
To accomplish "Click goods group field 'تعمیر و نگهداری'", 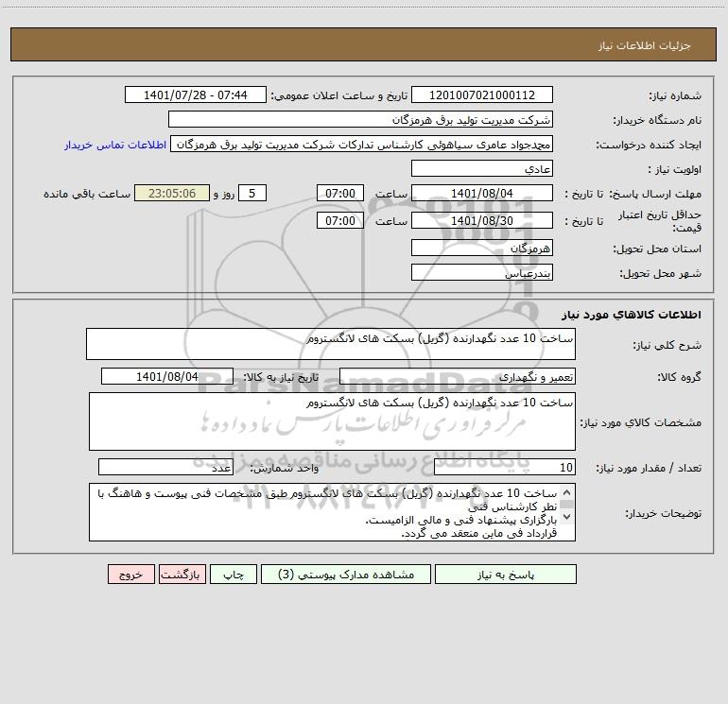I will (x=458, y=376).
